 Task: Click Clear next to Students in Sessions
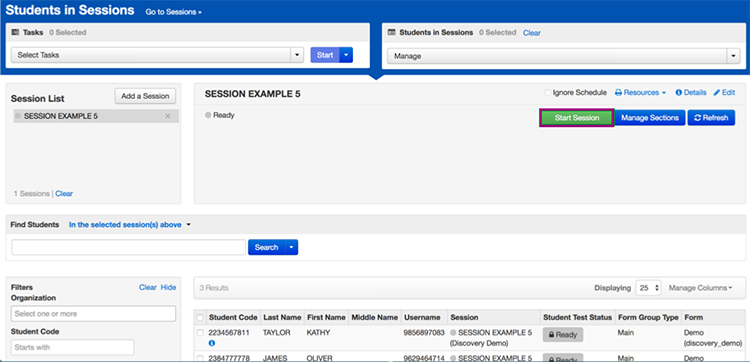[x=532, y=33]
